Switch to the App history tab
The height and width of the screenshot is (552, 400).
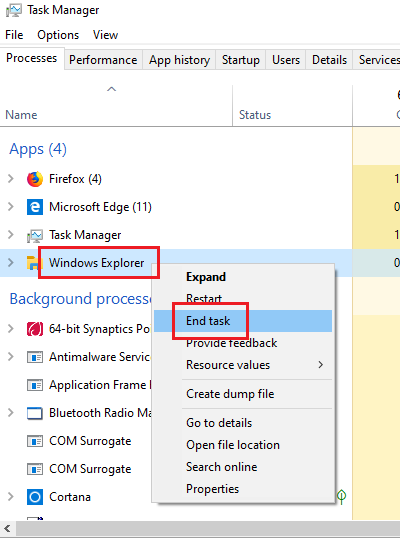179,60
